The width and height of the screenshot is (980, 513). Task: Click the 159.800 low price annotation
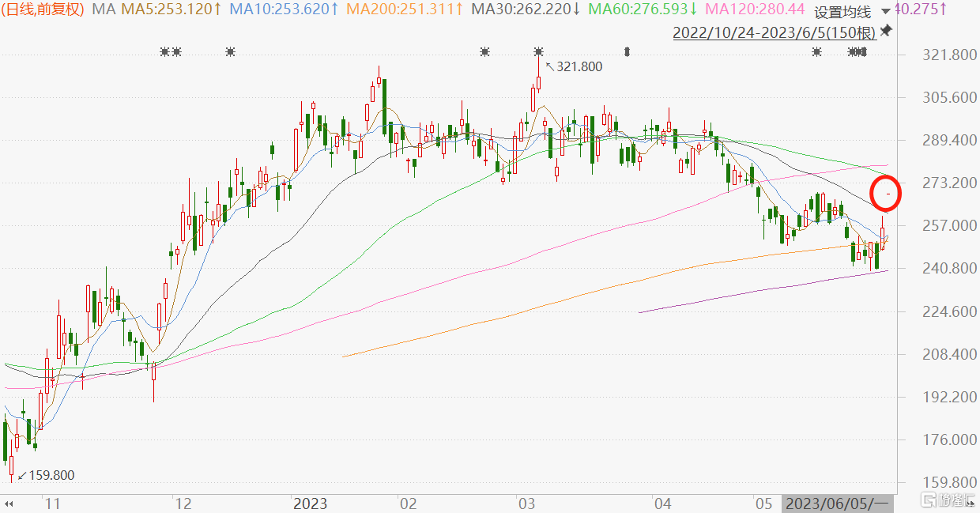[51, 475]
